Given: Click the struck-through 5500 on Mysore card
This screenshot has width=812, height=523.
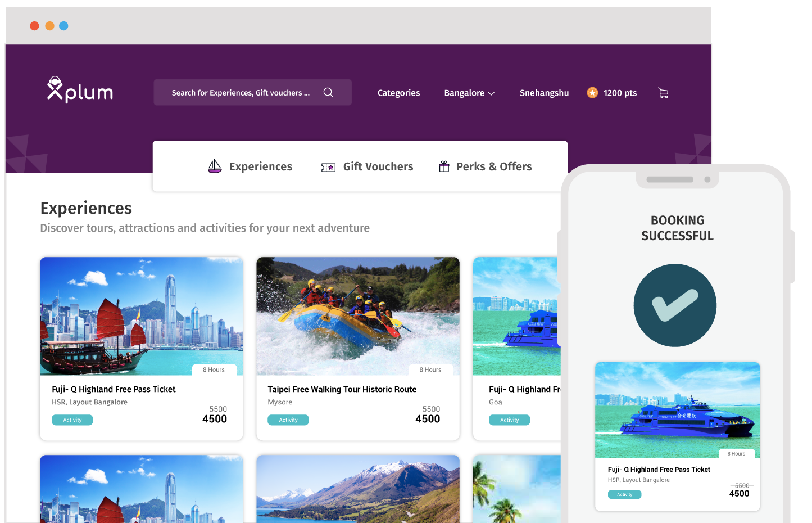Looking at the screenshot, I should 431,409.
